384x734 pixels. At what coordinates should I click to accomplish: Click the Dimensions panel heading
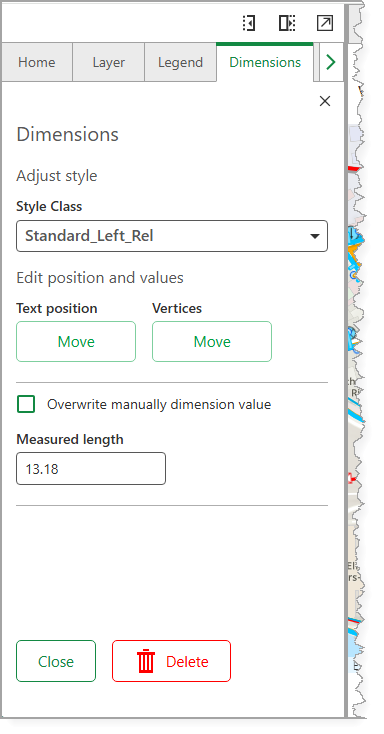click(67, 134)
